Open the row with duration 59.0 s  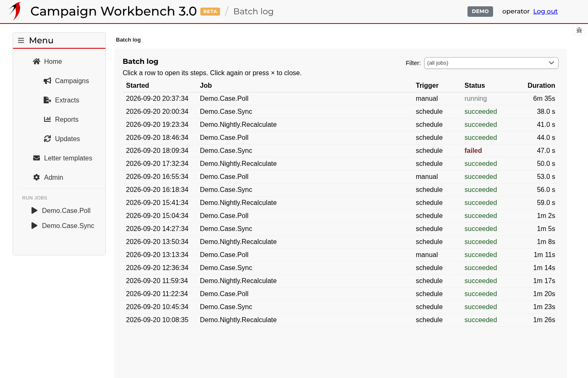pos(341,203)
